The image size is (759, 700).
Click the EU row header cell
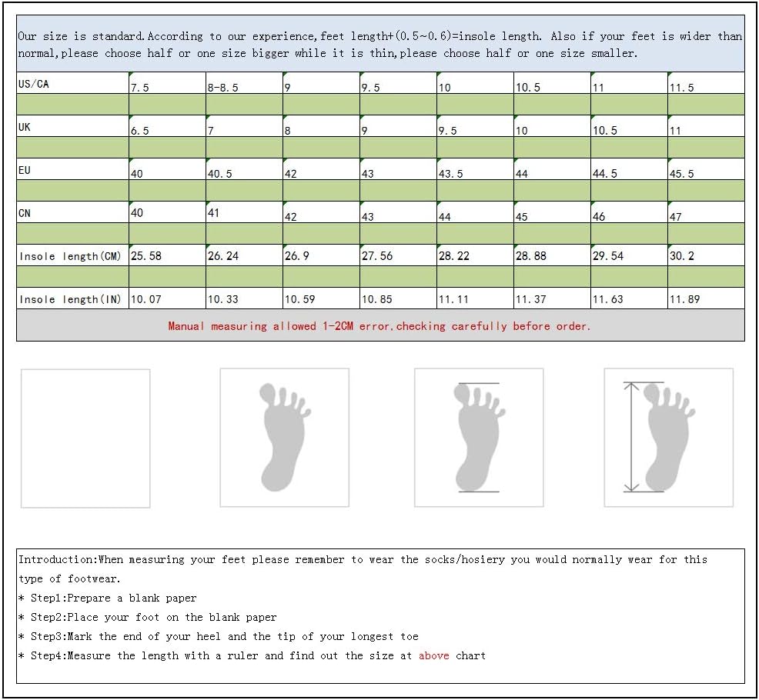click(72, 169)
